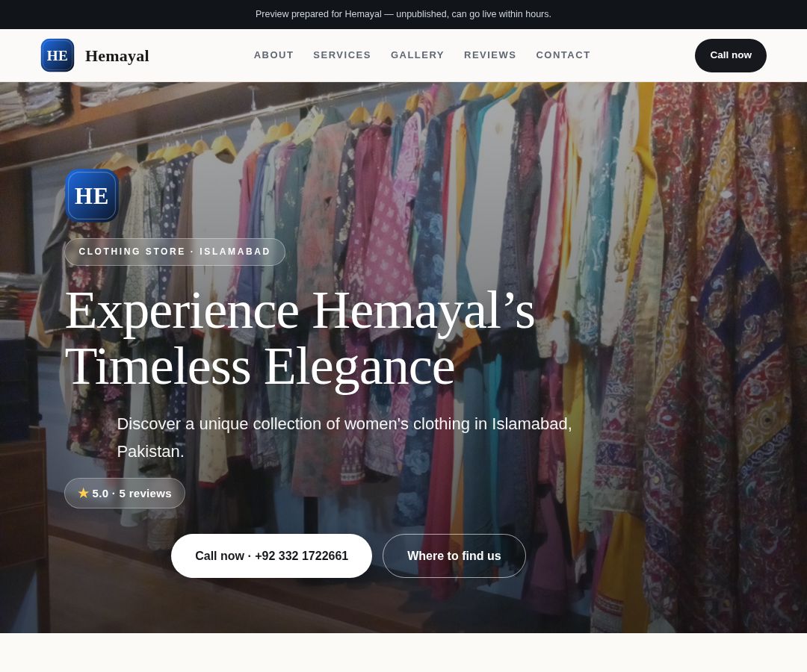Call +92 332 1722661 via hero button
Viewport: 807px width, 672px height.
point(272,556)
